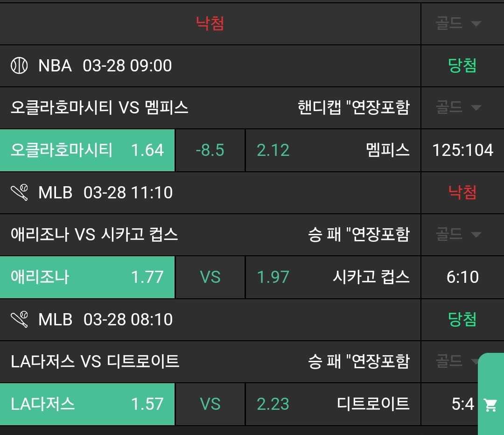Click the -8.5 handicap value

(x=210, y=150)
